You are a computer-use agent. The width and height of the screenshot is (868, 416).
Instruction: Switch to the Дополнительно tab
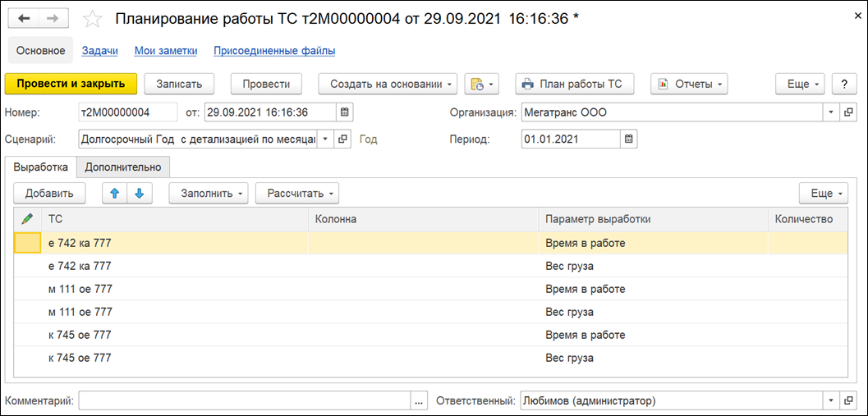click(123, 167)
